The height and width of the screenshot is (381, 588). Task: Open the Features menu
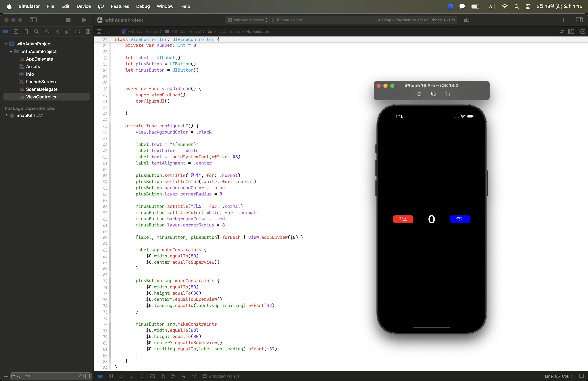click(120, 6)
